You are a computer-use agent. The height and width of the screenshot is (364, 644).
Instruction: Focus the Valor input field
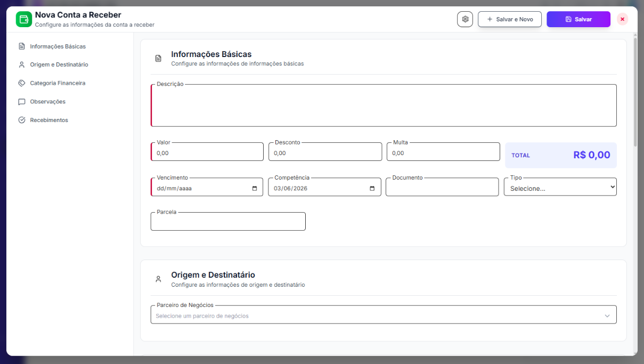point(207,152)
